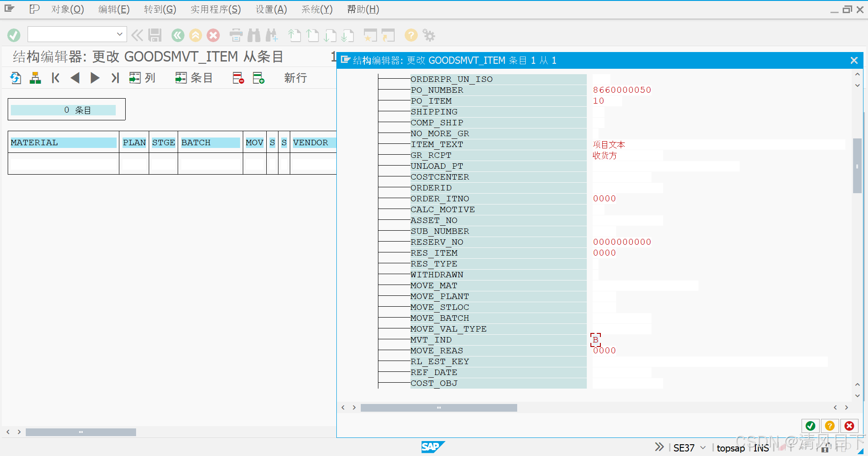Open the Print icon
The height and width of the screenshot is (456, 868).
236,35
